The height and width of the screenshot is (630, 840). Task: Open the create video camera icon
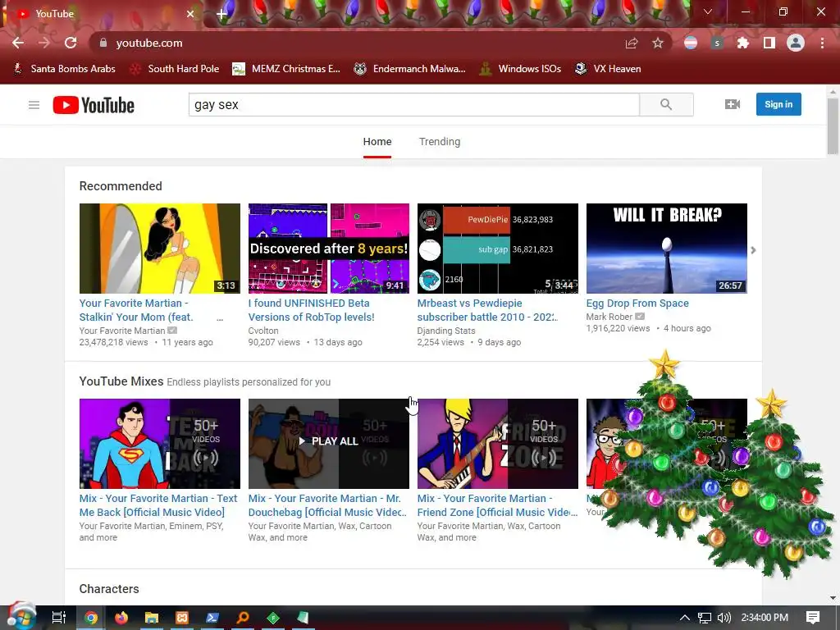pos(733,104)
